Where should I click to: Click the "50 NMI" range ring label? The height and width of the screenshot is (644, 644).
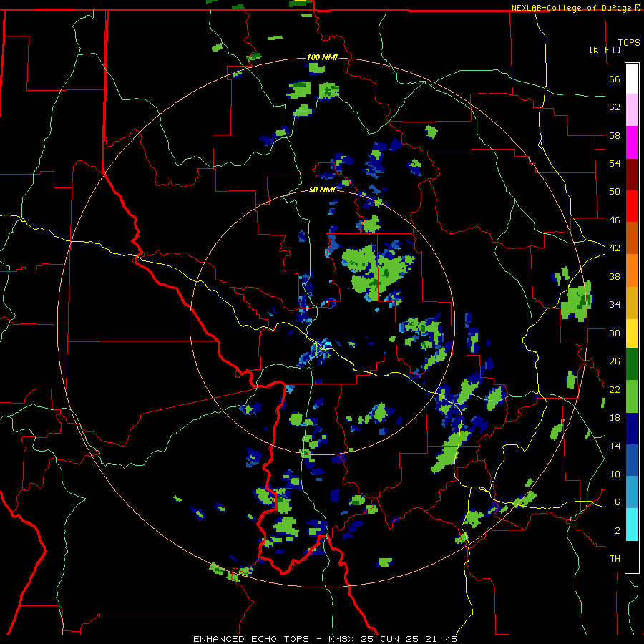point(323,190)
